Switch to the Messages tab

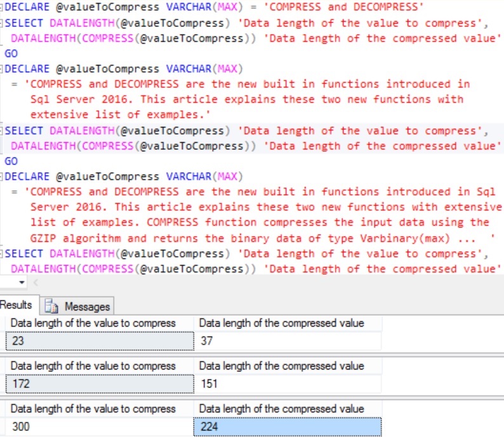click(x=77, y=306)
